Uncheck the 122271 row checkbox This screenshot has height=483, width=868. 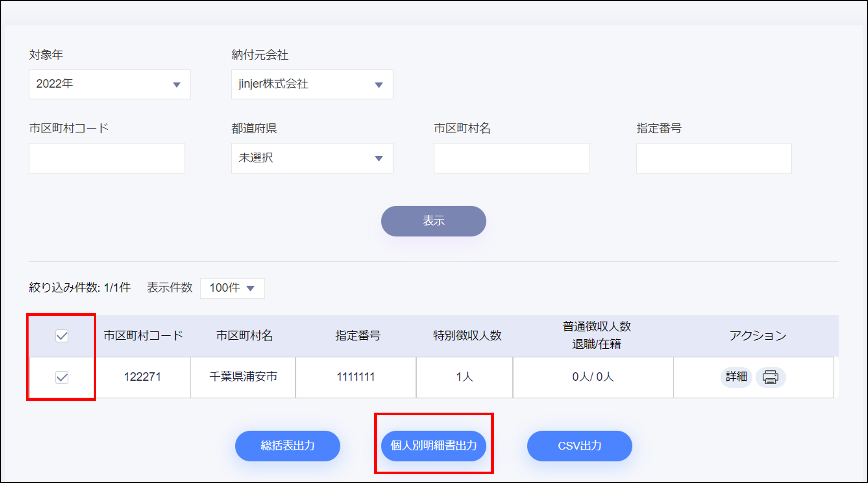point(62,377)
